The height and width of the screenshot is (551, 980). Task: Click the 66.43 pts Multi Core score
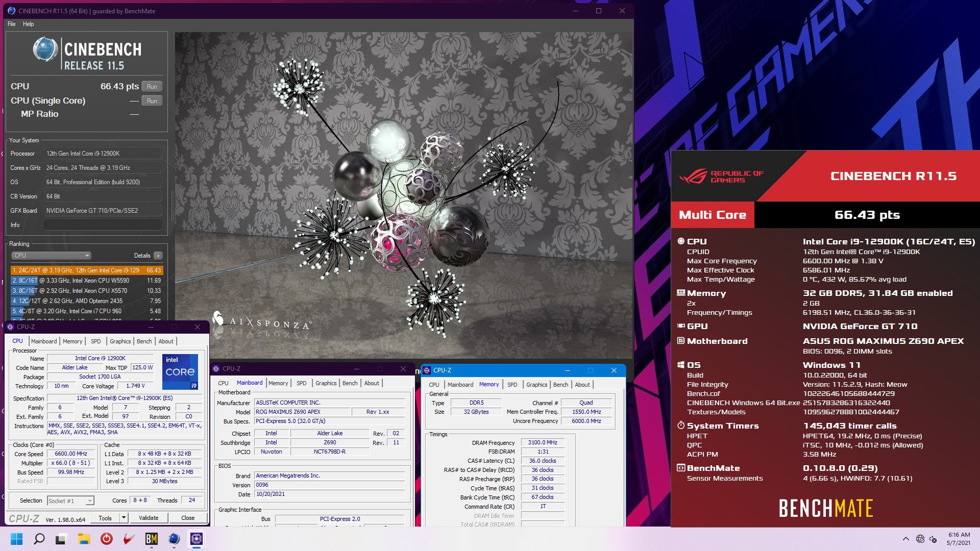[867, 215]
